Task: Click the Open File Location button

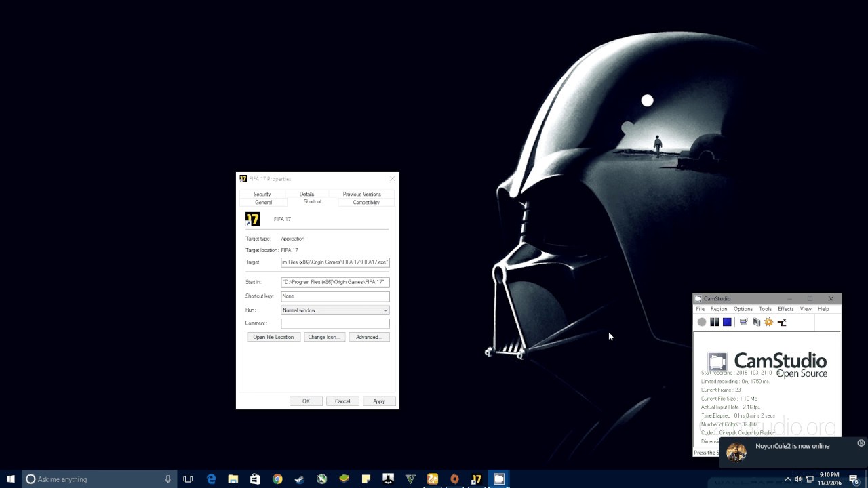Action: pyautogui.click(x=273, y=337)
